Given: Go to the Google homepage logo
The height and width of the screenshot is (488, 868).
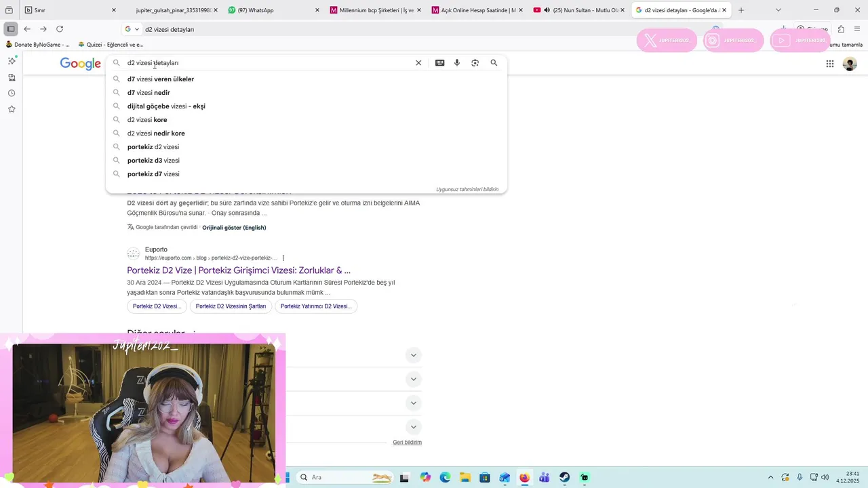Looking at the screenshot, I should click(80, 64).
